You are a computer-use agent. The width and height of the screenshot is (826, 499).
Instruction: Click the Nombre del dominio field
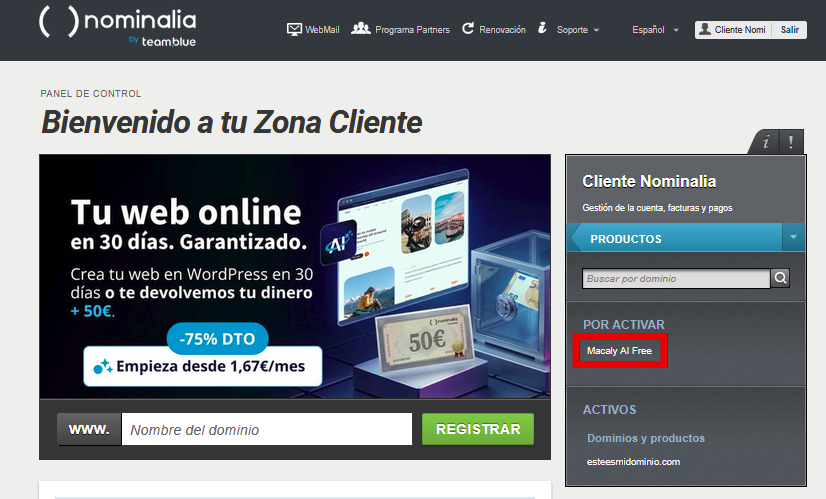(x=267, y=429)
